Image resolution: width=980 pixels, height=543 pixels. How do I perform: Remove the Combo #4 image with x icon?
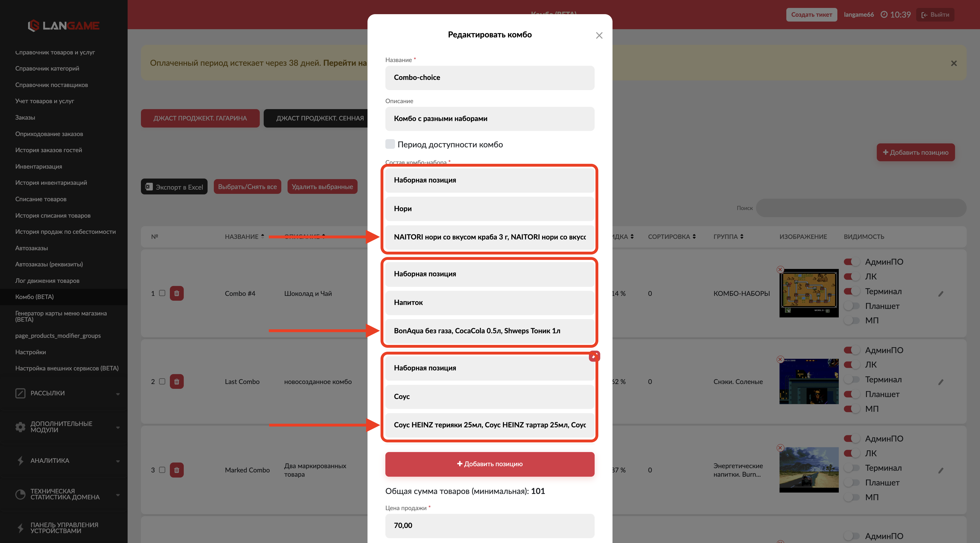tap(780, 269)
